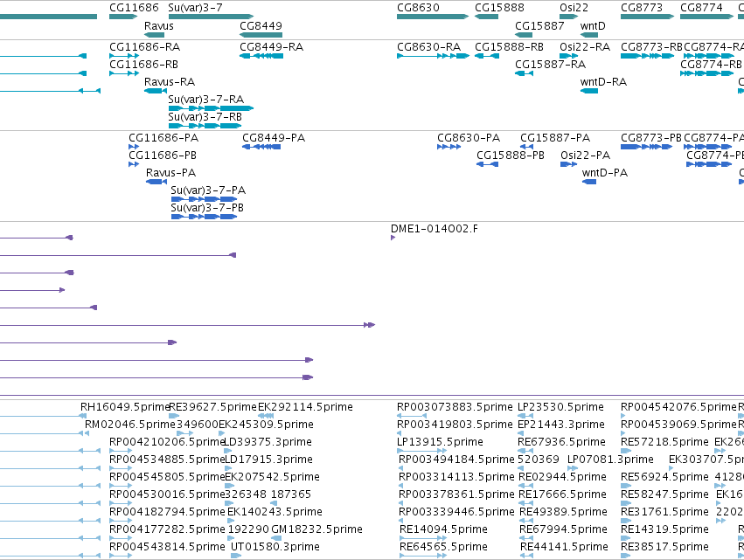Screen dimensions: 744x560
Task: Select the CG15887-PA protein feature
Action: click(526, 147)
